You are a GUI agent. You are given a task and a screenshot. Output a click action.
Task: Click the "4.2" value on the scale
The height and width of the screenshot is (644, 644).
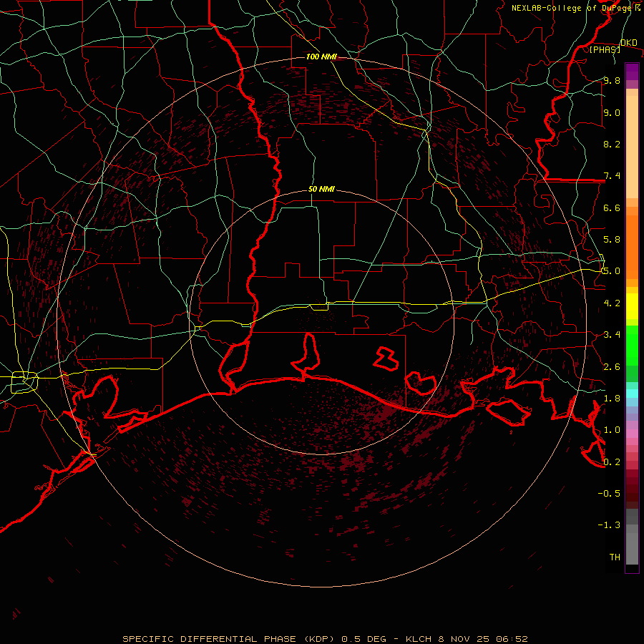[612, 303]
